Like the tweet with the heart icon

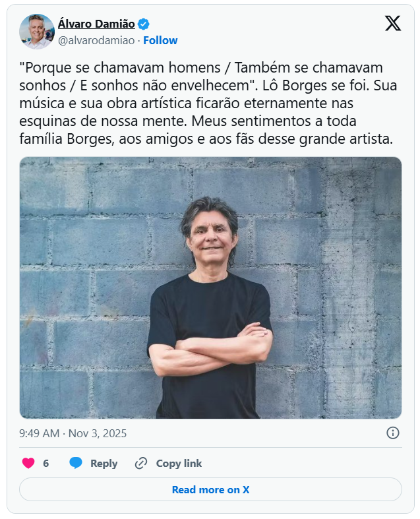coord(28,463)
